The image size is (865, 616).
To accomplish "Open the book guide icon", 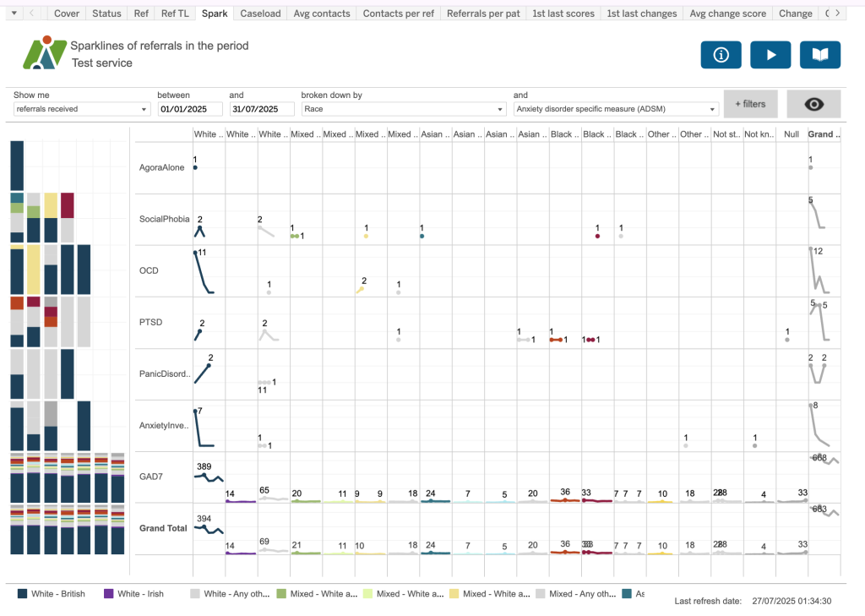I will coord(820,55).
